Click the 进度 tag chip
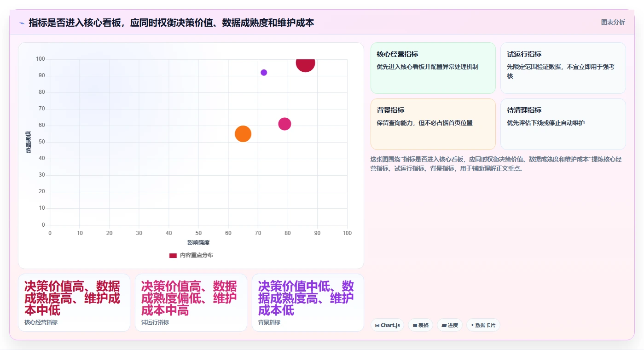 [450, 325]
